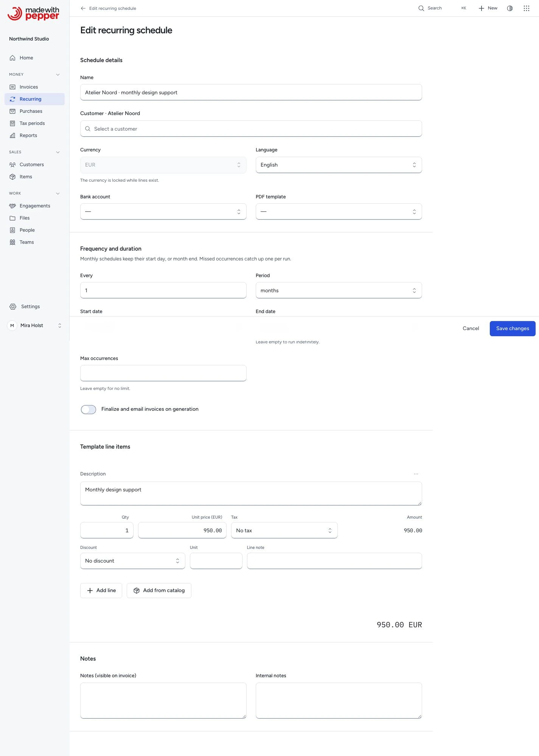Open the Mira Holst account switcher
Viewport: 539px width, 756px height.
pyautogui.click(x=35, y=326)
